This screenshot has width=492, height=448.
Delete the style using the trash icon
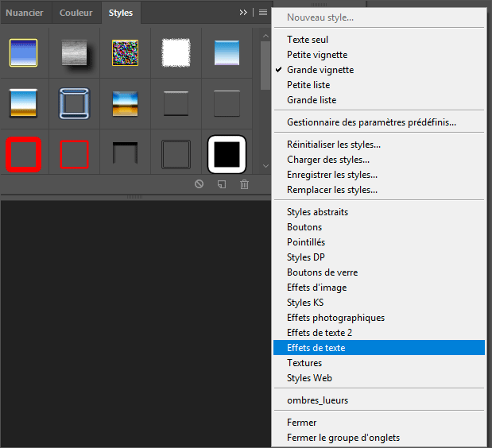point(244,184)
